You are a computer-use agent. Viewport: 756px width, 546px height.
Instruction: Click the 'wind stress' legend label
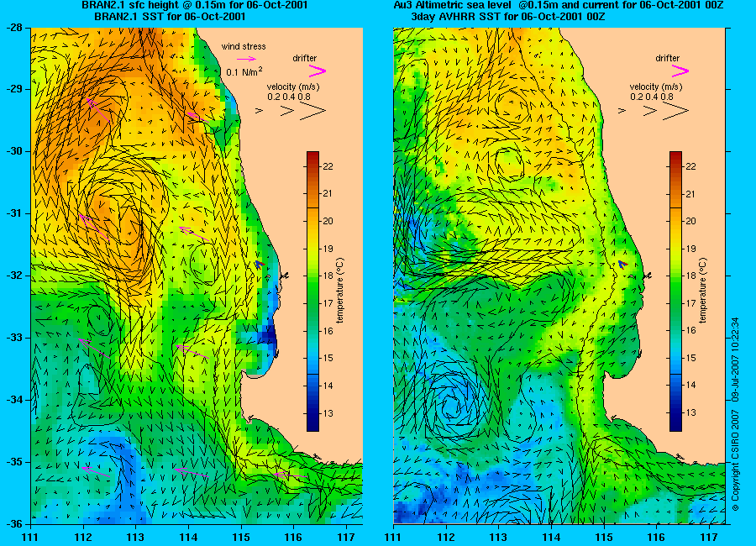point(244,47)
